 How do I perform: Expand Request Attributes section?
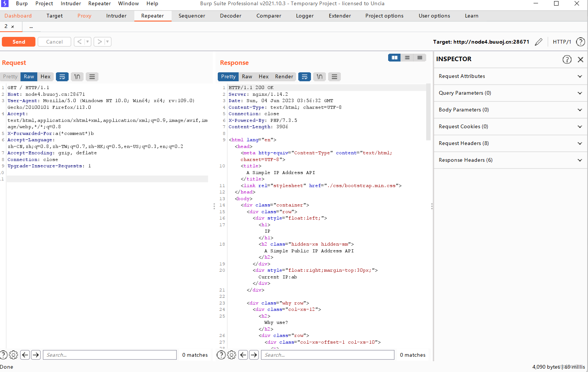510,76
